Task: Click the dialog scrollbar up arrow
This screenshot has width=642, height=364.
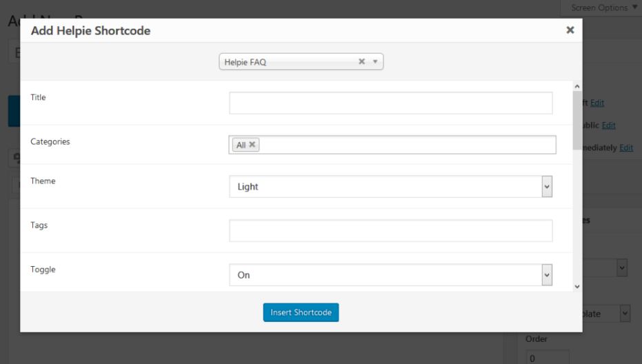Action: tap(577, 86)
